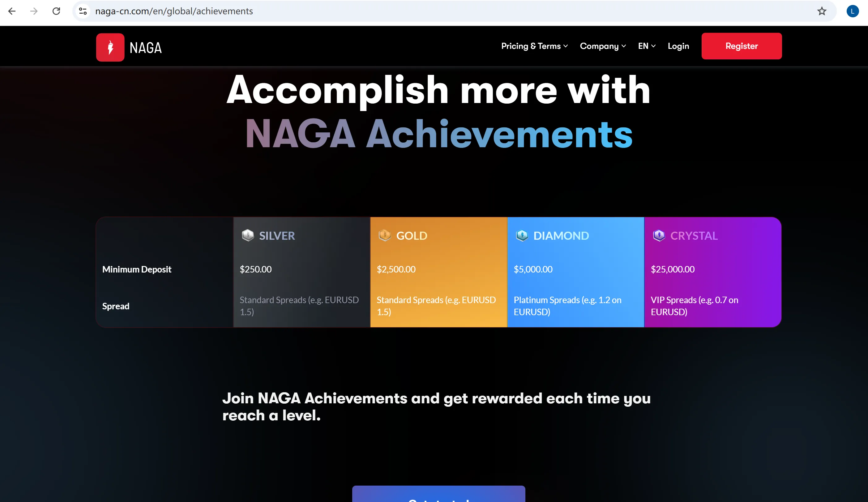Expand the Company menu

(602, 46)
